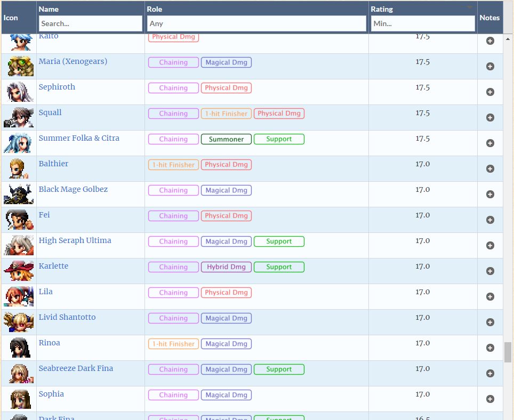
Task: Open the Seabreeze Dark Fina link
Action: click(x=76, y=368)
